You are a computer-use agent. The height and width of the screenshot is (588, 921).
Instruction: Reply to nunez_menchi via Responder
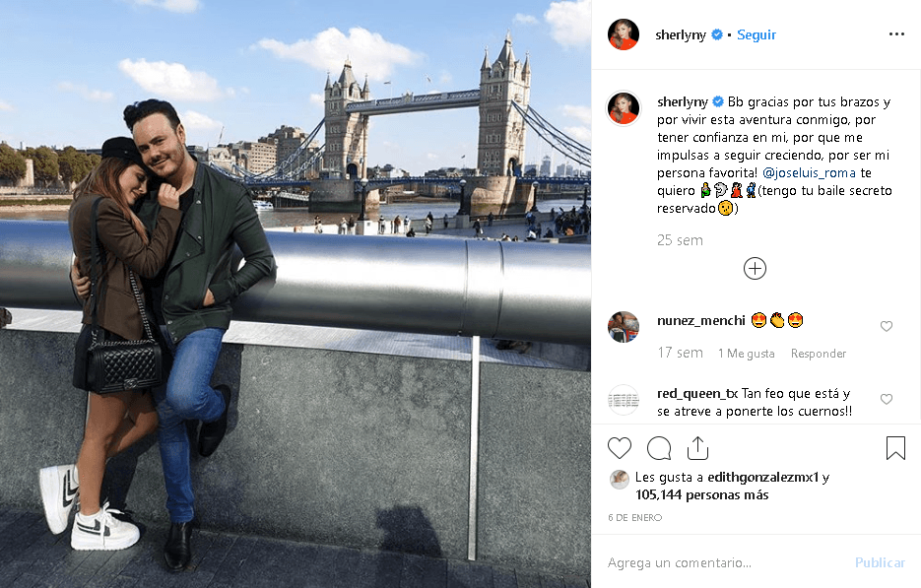819,353
